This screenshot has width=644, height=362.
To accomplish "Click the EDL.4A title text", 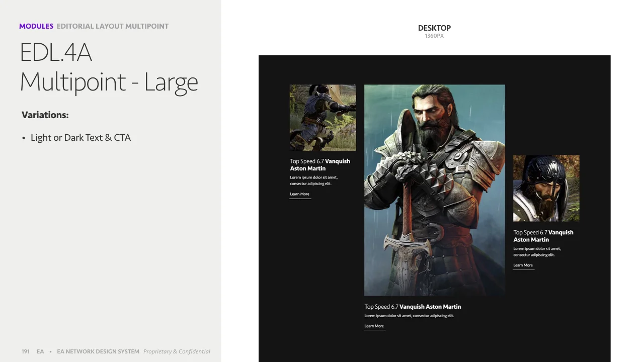I will pos(56,52).
